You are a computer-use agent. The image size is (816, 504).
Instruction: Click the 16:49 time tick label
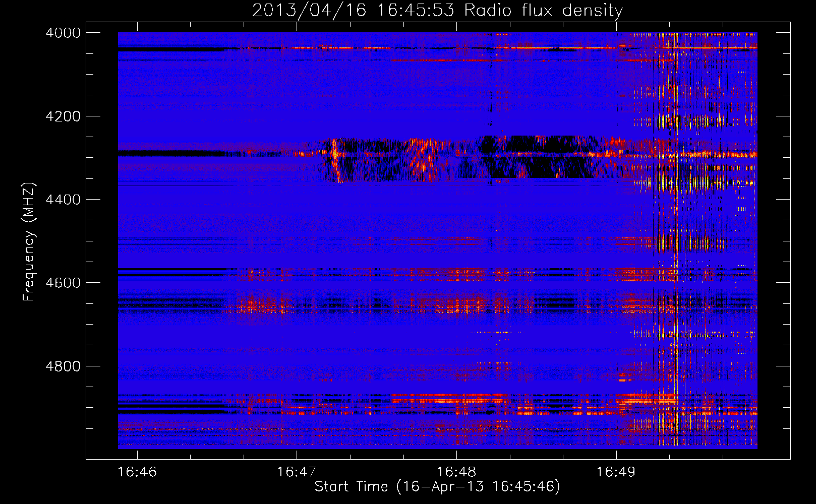pyautogui.click(x=616, y=472)
